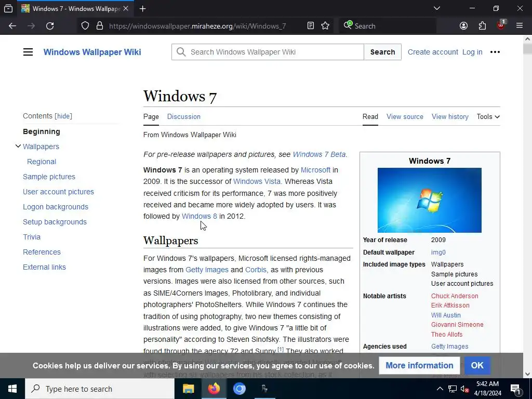Go back with the browser back arrow
532x399 pixels.
[x=12, y=26]
